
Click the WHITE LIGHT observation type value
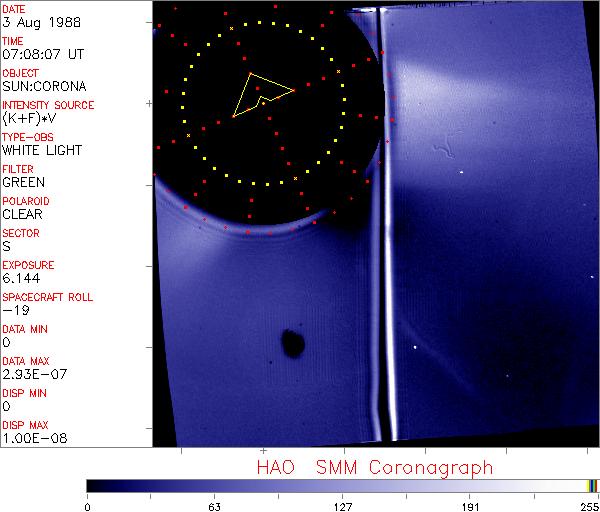[x=41, y=150]
